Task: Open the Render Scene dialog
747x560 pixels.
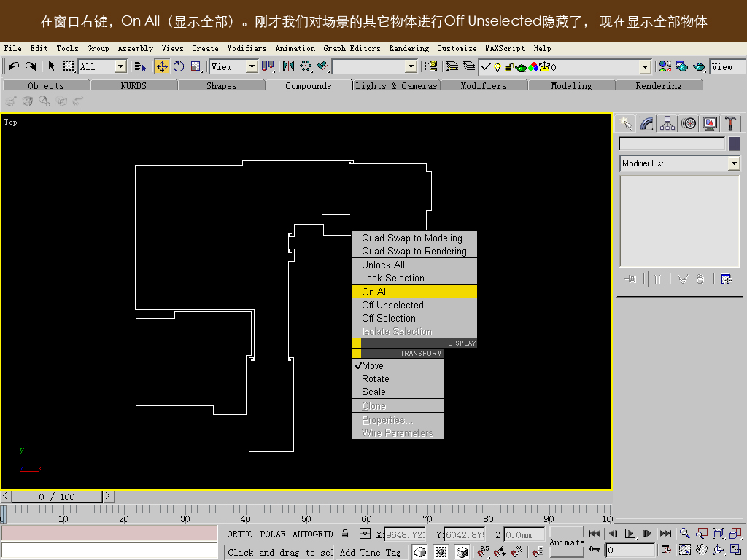Action: click(682, 66)
